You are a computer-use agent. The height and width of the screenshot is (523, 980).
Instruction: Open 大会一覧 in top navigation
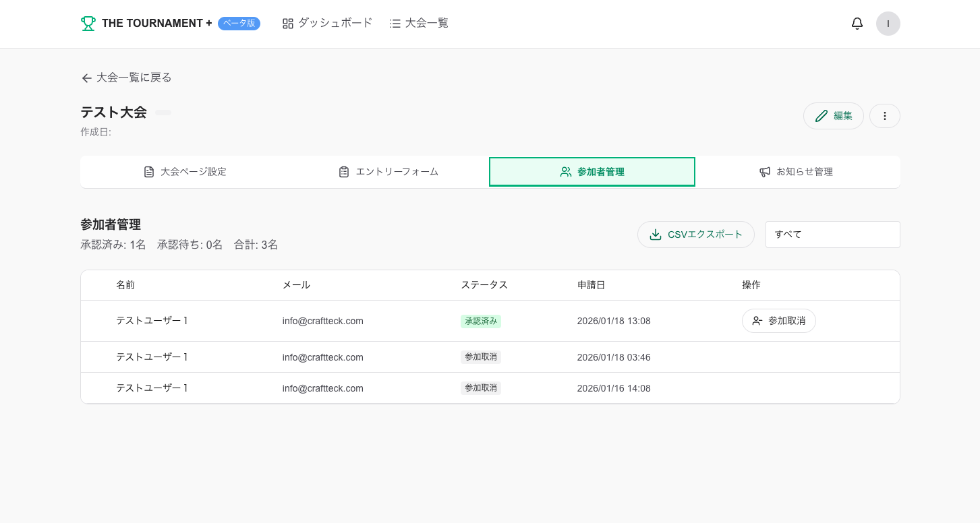(x=419, y=24)
